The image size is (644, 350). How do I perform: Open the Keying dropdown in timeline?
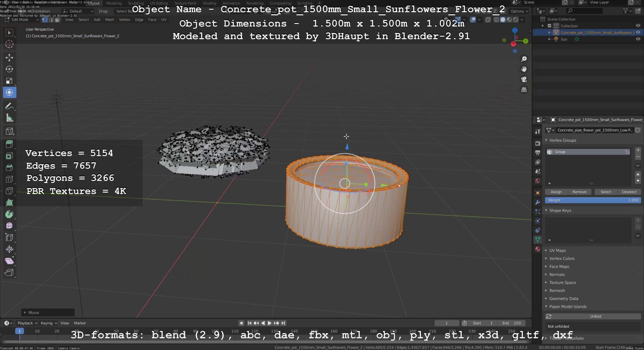[x=49, y=323]
